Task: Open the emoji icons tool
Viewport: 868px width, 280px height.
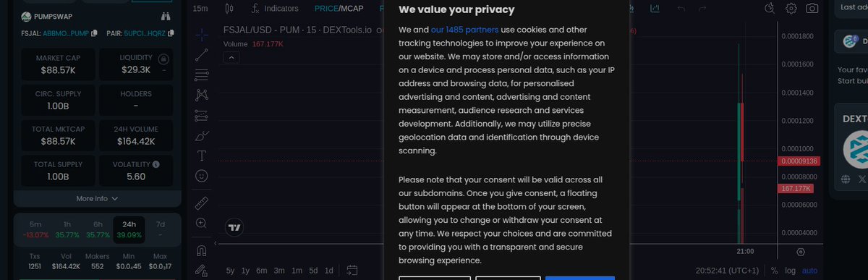Action: tap(202, 176)
